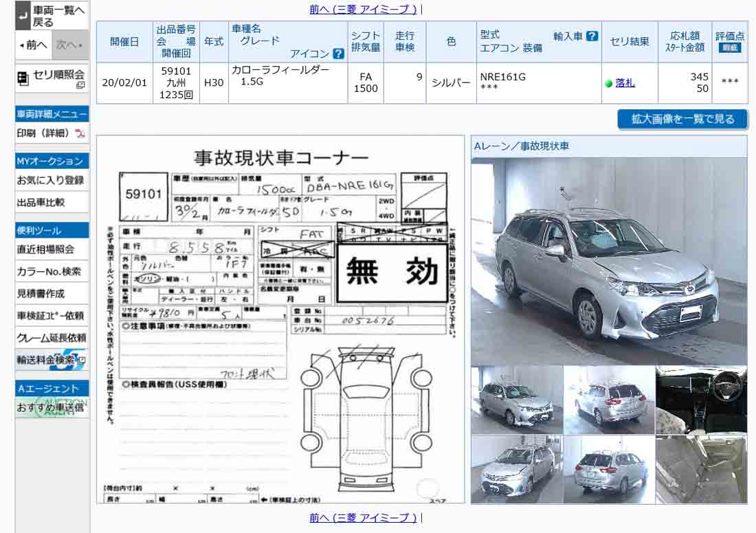Image resolution: width=756 pixels, height=533 pixels.
Task: Click the PDF icon beside 印刷（詳細）
Action: pos(80,133)
